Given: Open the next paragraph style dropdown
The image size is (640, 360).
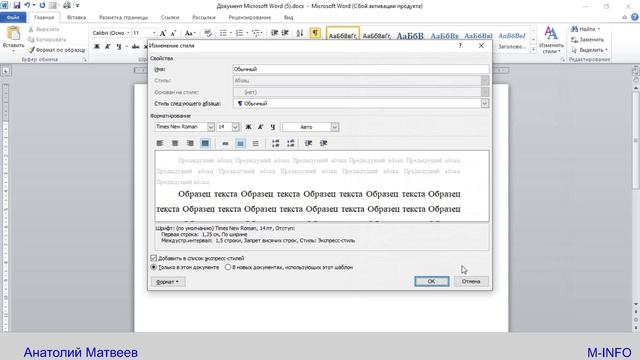Looking at the screenshot, I should pos(484,104).
